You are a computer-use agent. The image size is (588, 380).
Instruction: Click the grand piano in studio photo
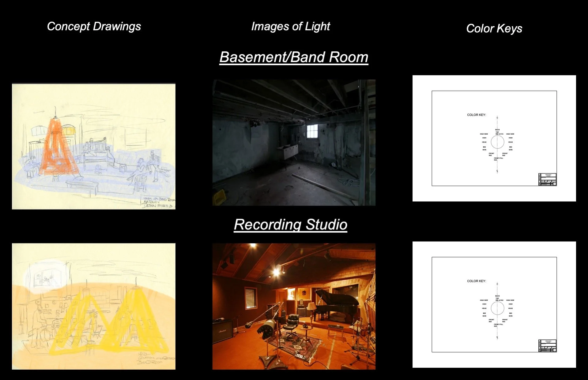(x=336, y=301)
